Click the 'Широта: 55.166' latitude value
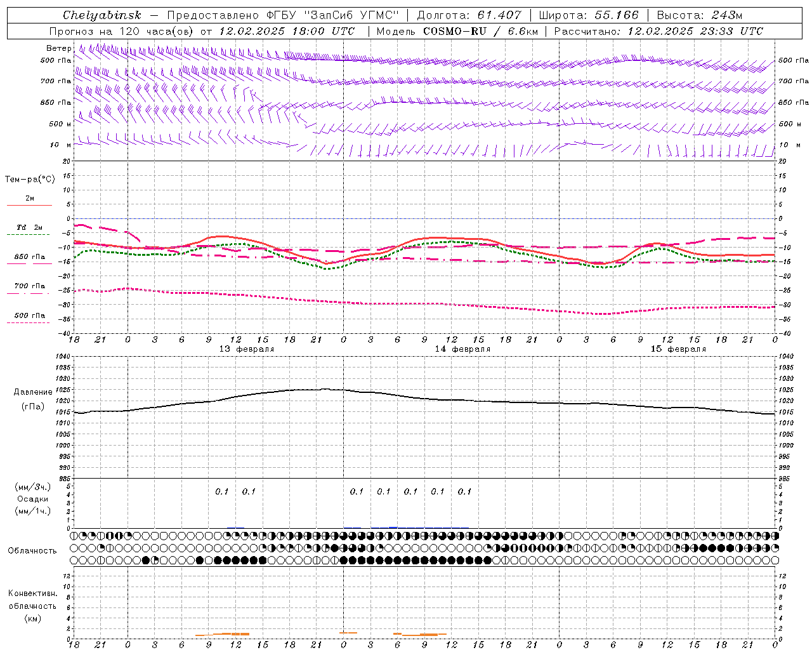Image resolution: width=812 pixels, height=650 pixels. coord(588,15)
